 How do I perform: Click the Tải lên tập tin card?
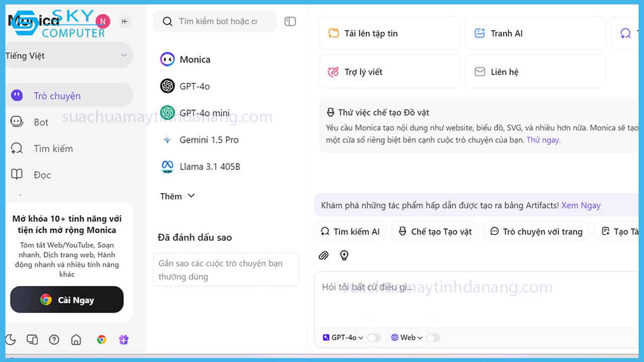click(x=389, y=33)
